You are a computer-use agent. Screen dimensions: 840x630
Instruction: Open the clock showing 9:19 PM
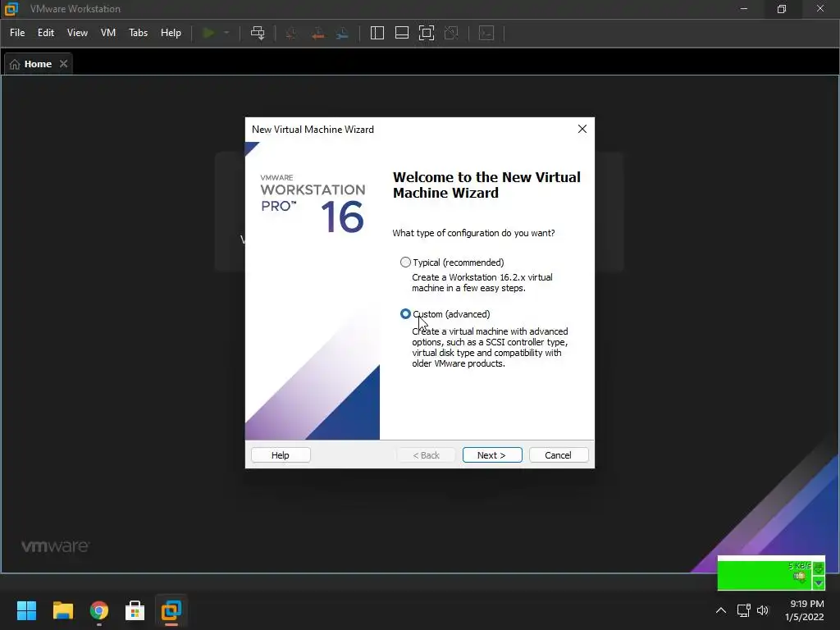click(x=805, y=610)
